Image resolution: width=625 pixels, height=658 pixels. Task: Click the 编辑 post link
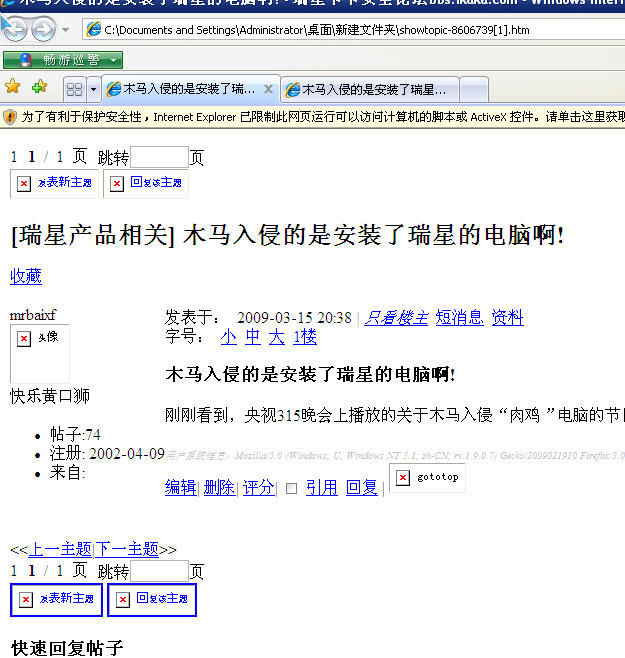(180, 488)
